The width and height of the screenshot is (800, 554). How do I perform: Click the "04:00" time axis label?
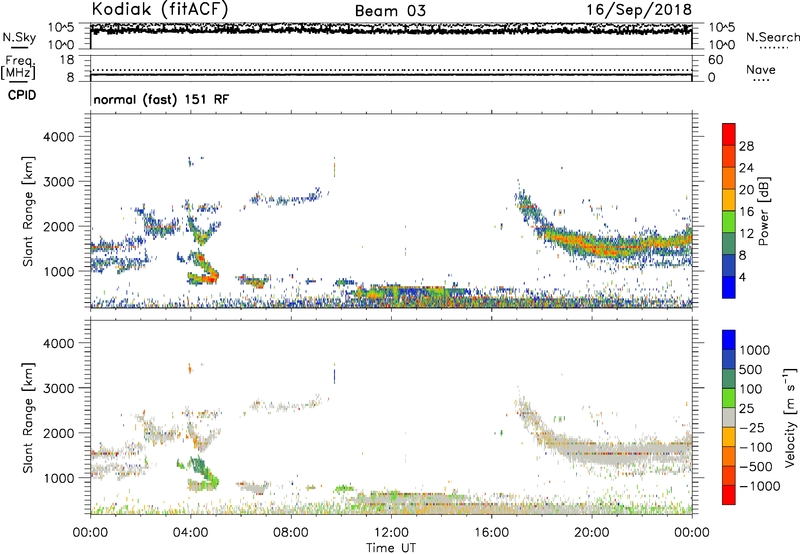pyautogui.click(x=190, y=533)
